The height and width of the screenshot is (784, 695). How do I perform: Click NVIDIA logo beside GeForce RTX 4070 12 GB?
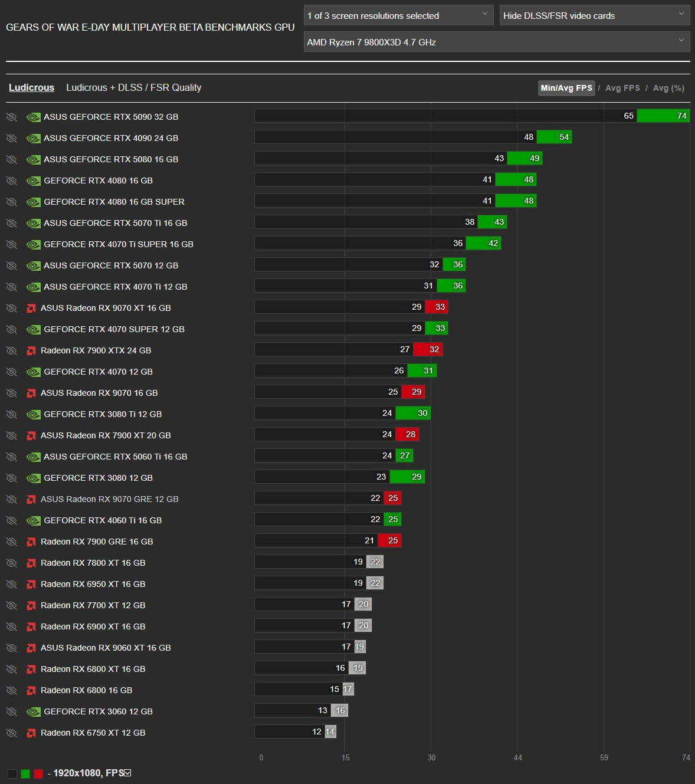pos(34,372)
